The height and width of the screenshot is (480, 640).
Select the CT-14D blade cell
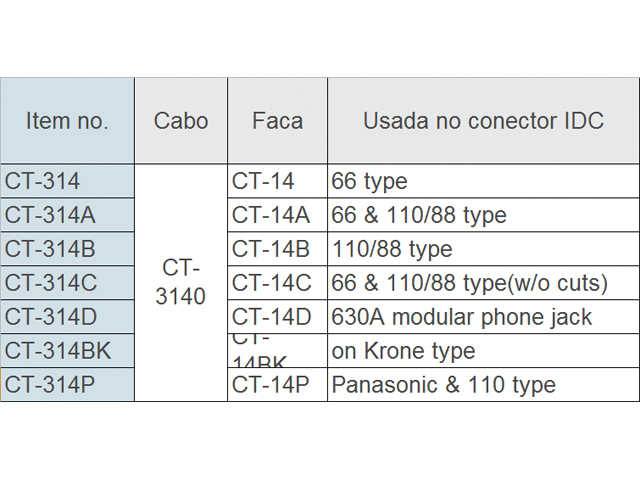[x=277, y=317]
